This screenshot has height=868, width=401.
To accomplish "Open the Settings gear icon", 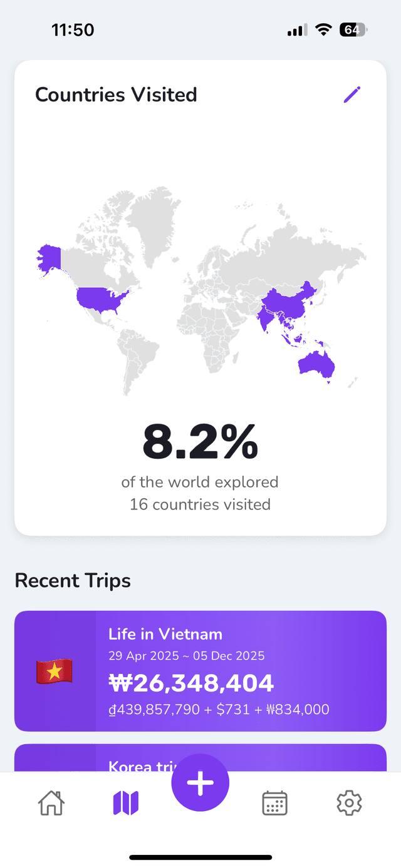I will point(349,803).
